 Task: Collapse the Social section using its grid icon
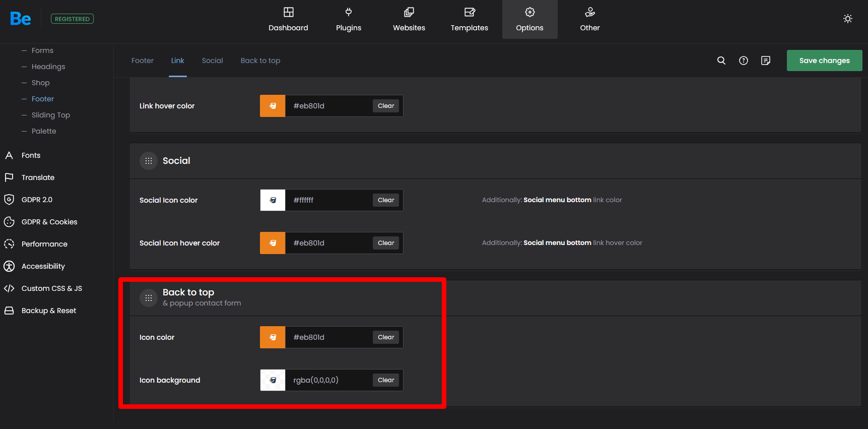pyautogui.click(x=149, y=161)
